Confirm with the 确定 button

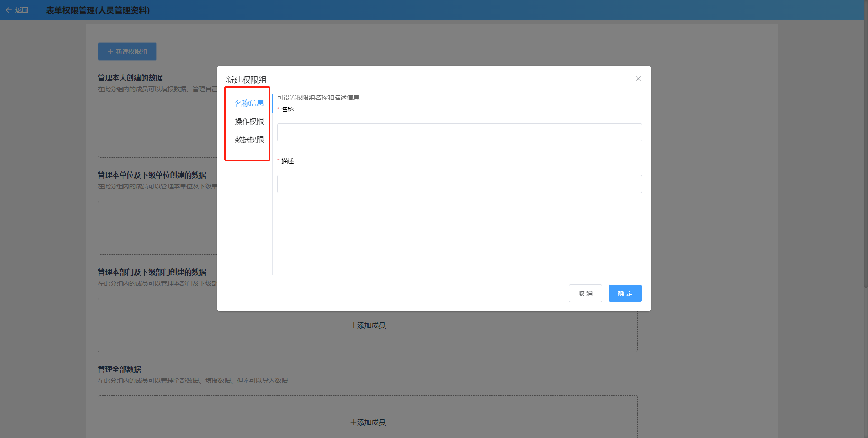pyautogui.click(x=625, y=293)
